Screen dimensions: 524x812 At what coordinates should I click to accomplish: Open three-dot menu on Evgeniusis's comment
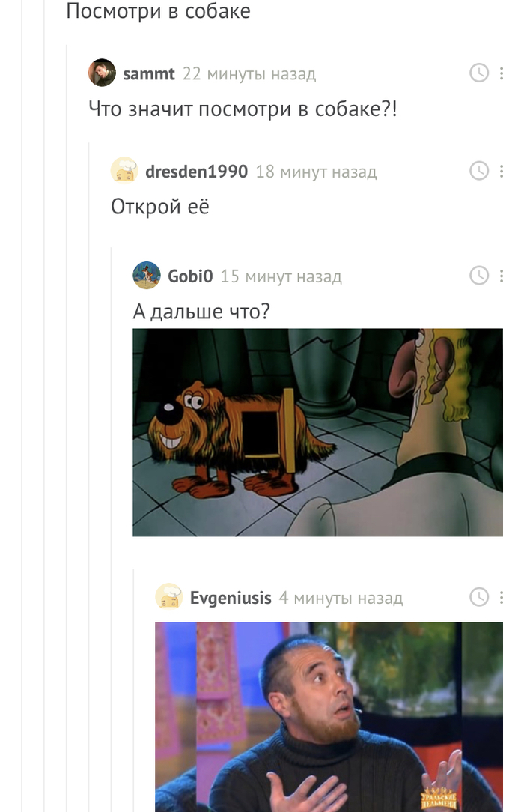point(502,598)
